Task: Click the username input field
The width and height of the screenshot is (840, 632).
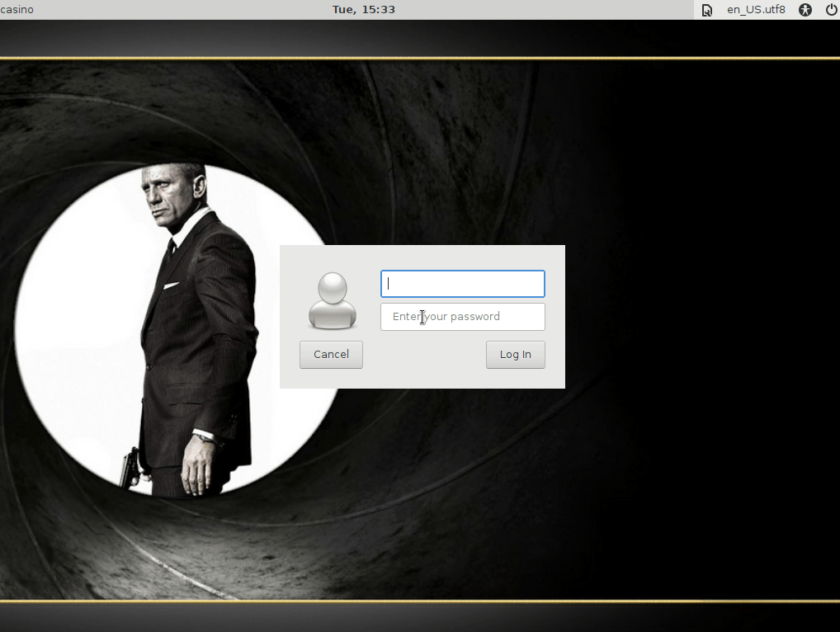Action: pyautogui.click(x=462, y=283)
